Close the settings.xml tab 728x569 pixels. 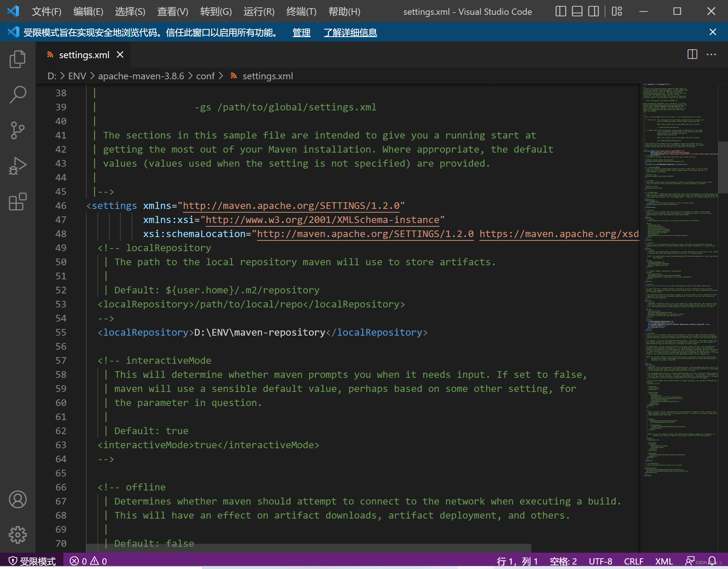[x=120, y=55]
